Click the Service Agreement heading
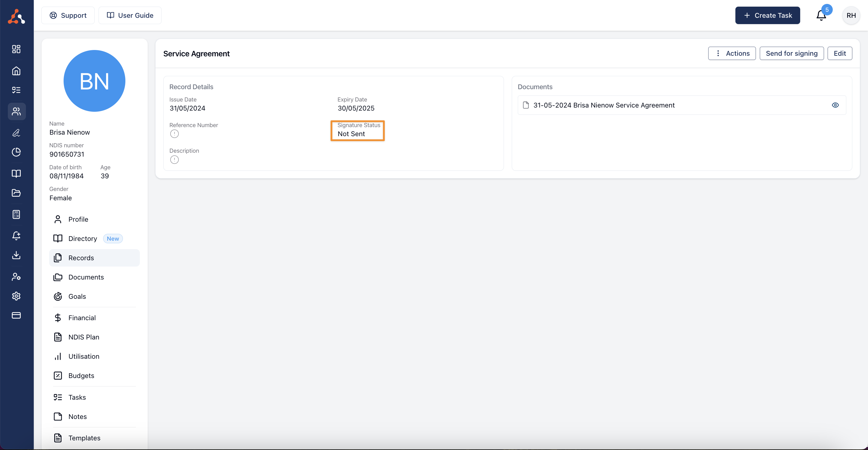 pyautogui.click(x=197, y=54)
